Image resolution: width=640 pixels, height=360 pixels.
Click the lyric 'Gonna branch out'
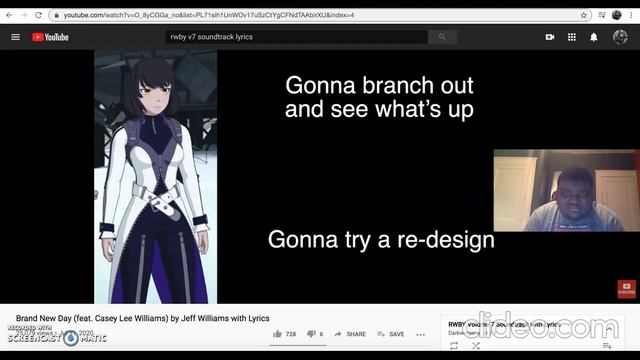[379, 85]
